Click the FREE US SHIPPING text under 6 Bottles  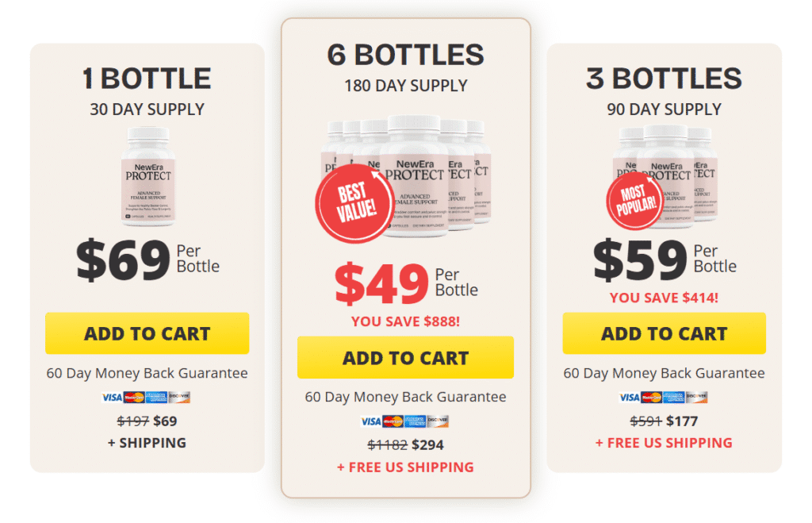405,467
